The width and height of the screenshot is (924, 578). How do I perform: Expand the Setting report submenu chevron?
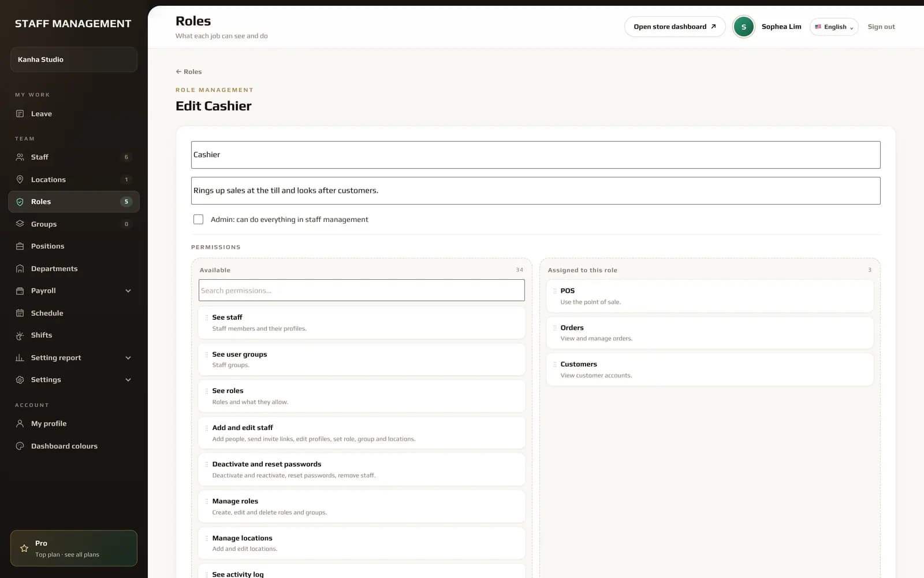(x=128, y=358)
